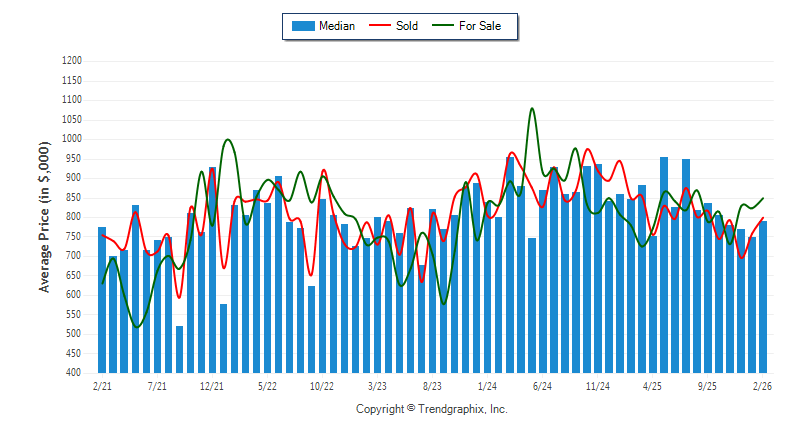Select the 12/21 x-axis label
Image resolution: width=800 pixels, height=434 pixels.
[x=212, y=385]
